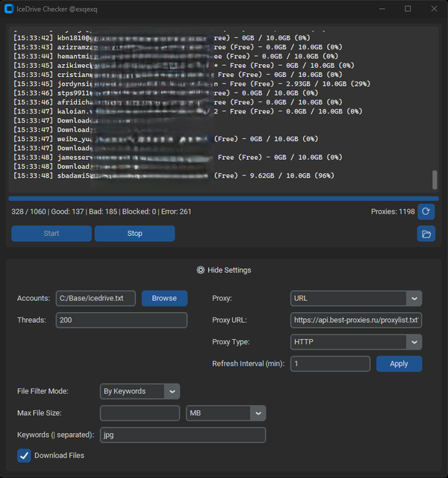Click the IceDrive Checker title bar icon
This screenshot has width=448, height=478.
[x=8, y=9]
